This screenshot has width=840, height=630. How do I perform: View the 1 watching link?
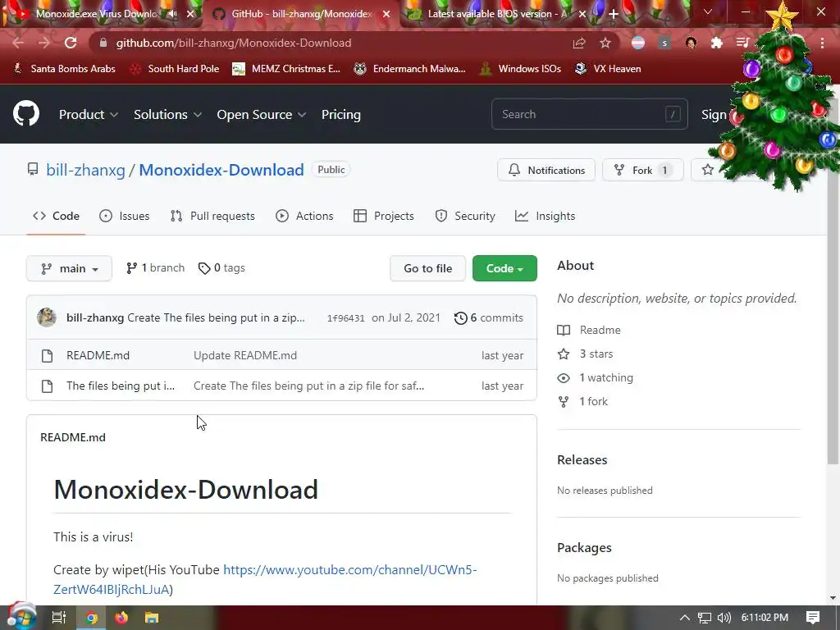596,377
